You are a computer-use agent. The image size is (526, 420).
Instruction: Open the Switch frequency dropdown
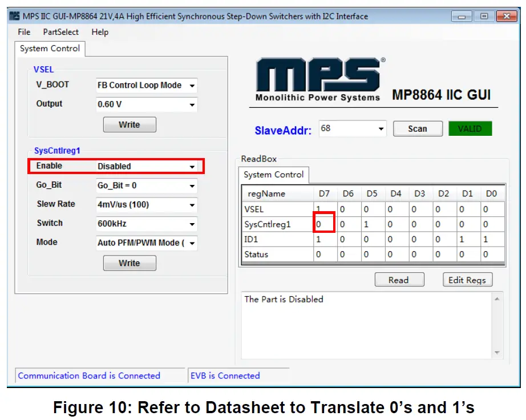click(147, 224)
